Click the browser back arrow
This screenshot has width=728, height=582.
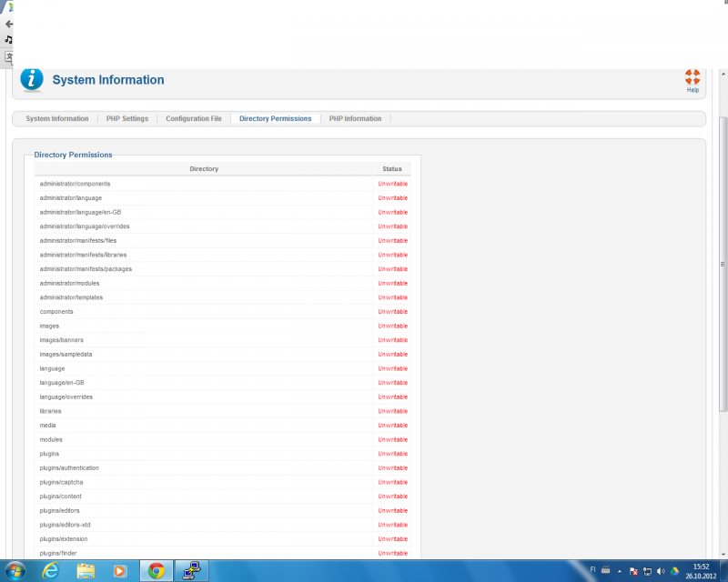pyautogui.click(x=9, y=24)
